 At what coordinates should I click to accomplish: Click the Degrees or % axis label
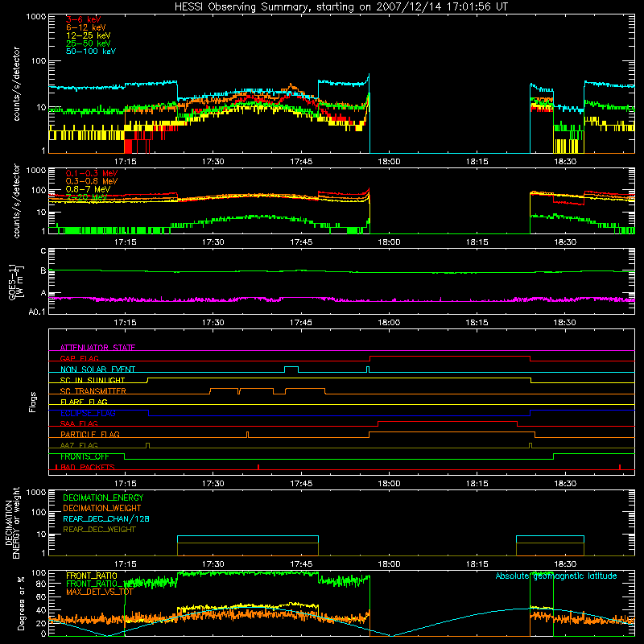[x=21, y=604]
